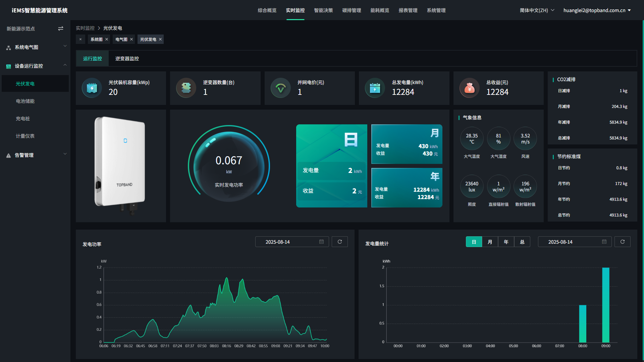Click the 81 % 大气湿度 circle
The image size is (644, 362).
coord(498,138)
